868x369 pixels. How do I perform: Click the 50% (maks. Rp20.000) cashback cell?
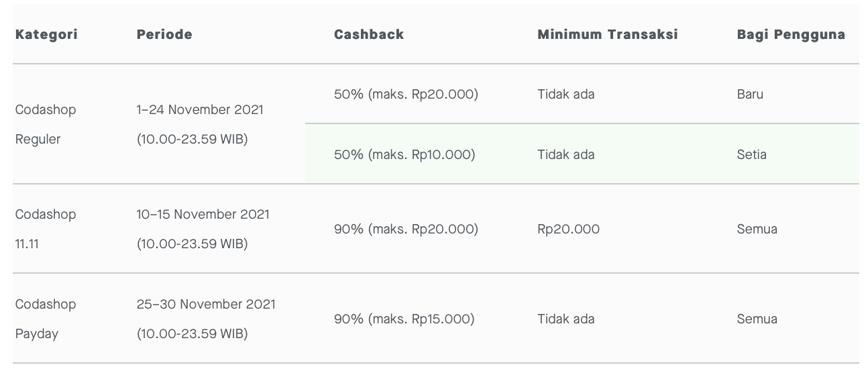point(406,94)
